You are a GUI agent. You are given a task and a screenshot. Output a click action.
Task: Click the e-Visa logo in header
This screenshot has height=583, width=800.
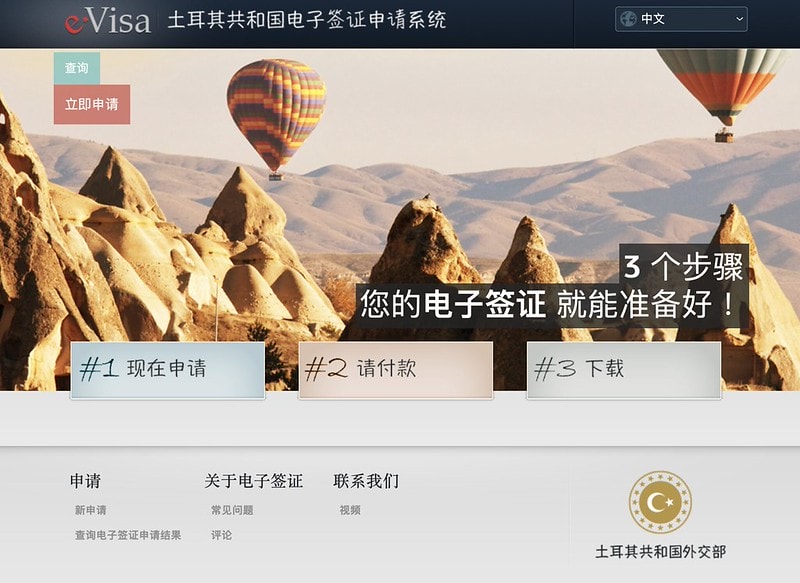tap(108, 21)
